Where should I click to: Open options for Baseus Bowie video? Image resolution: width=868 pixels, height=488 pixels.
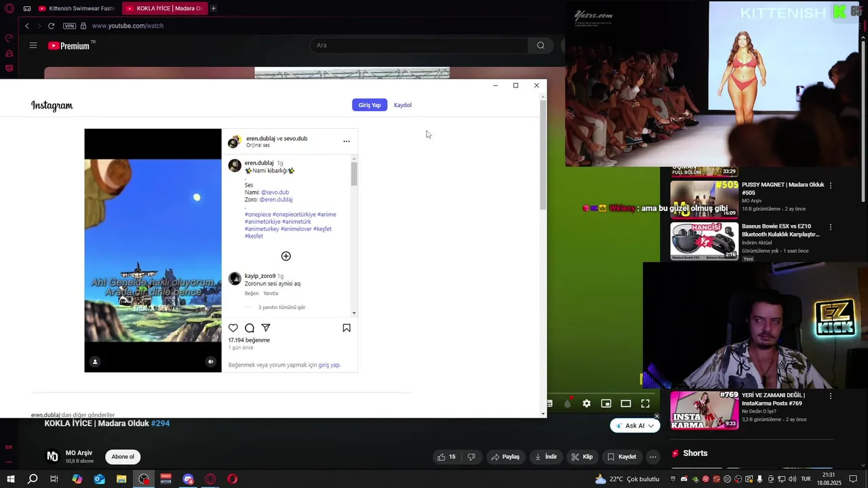831,227
